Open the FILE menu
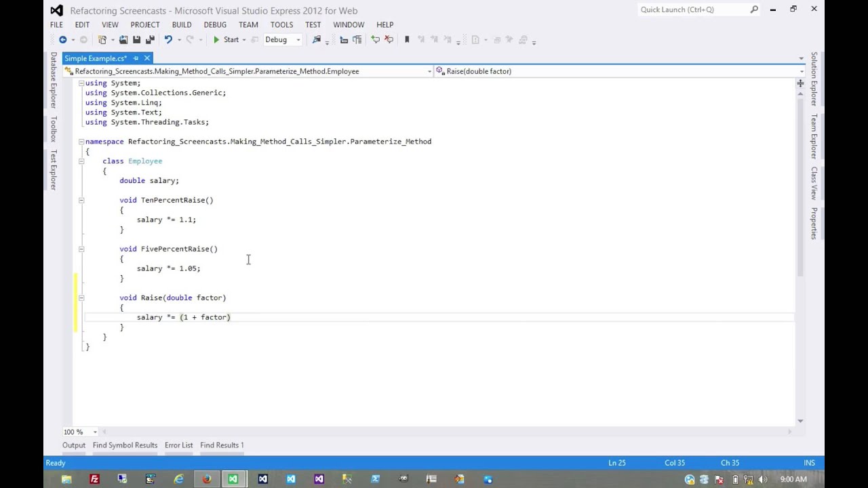The height and width of the screenshot is (488, 868). [x=56, y=24]
